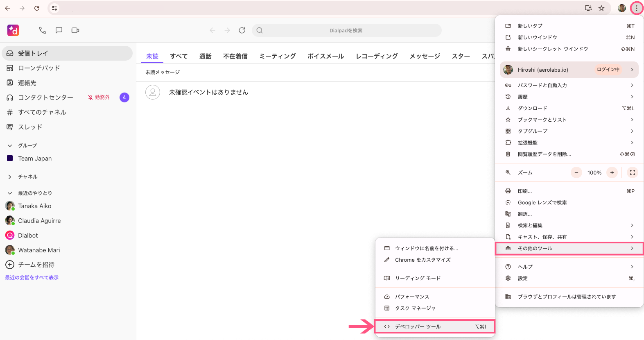The image size is (644, 340).
Task: Click the purple badge showing 4
Action: click(124, 97)
